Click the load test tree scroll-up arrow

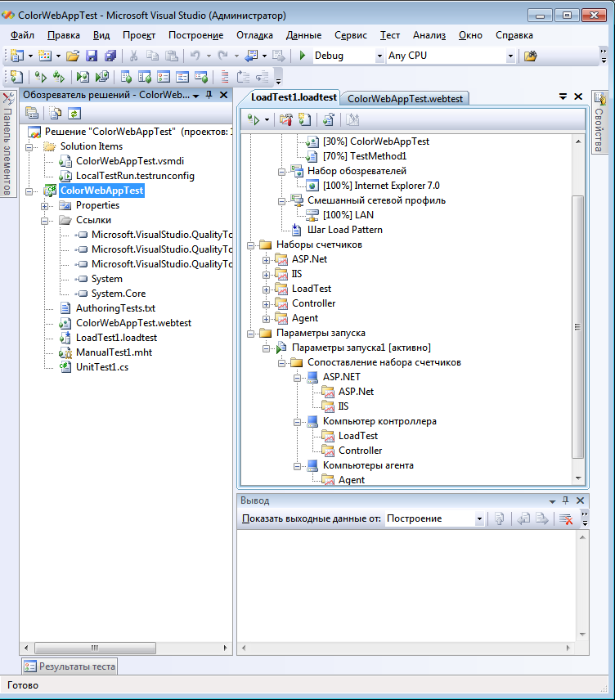(x=578, y=141)
